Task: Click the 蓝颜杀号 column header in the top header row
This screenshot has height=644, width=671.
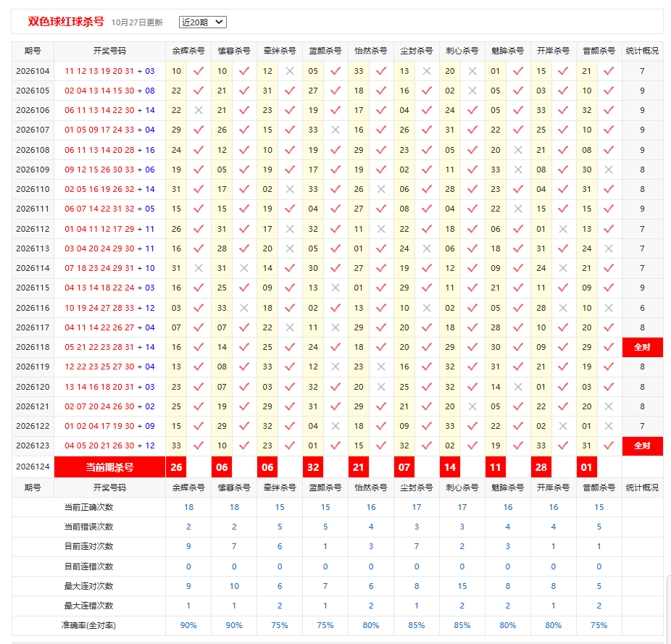Action: click(x=325, y=51)
